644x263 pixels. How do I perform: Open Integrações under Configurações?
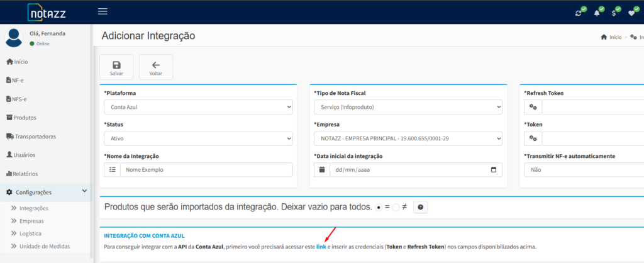click(34, 208)
